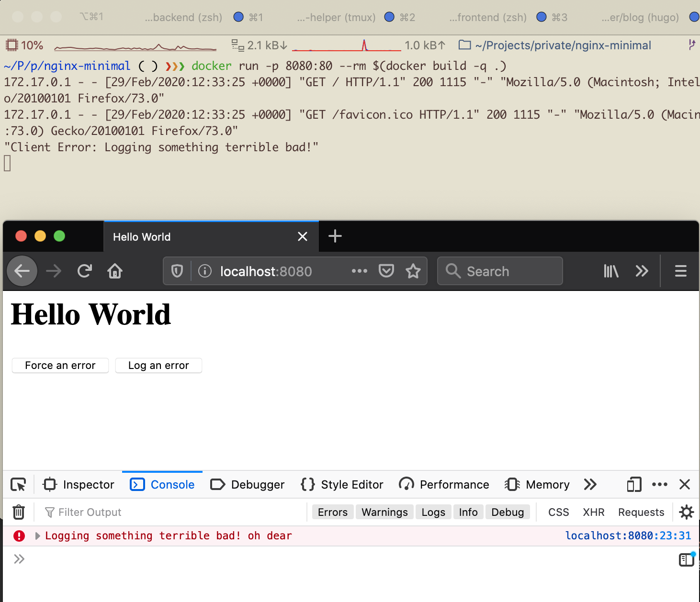
Task: Open the localhost:8080:23:31 source link
Action: (628, 535)
